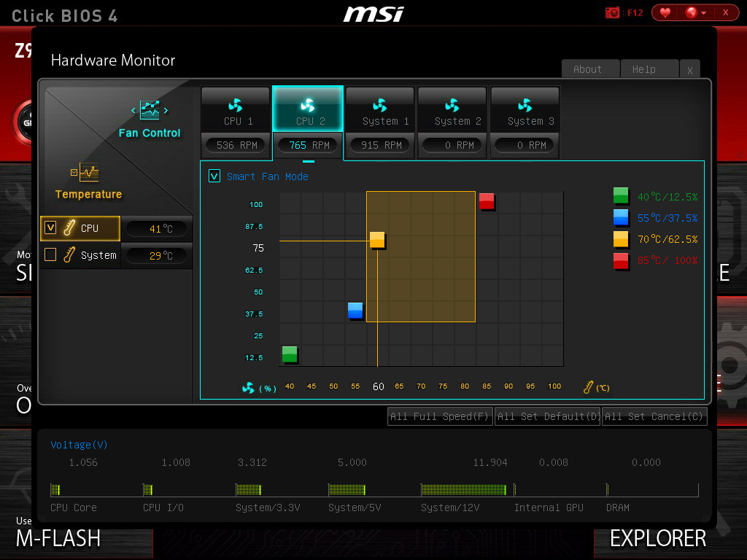Screen dimensions: 747x560
Task: Click the blue legend swatch for 55°C/37.5%
Action: (621, 217)
